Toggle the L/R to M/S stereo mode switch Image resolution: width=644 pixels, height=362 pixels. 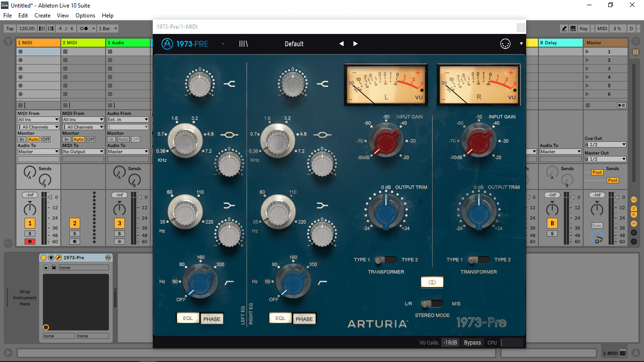point(432,304)
